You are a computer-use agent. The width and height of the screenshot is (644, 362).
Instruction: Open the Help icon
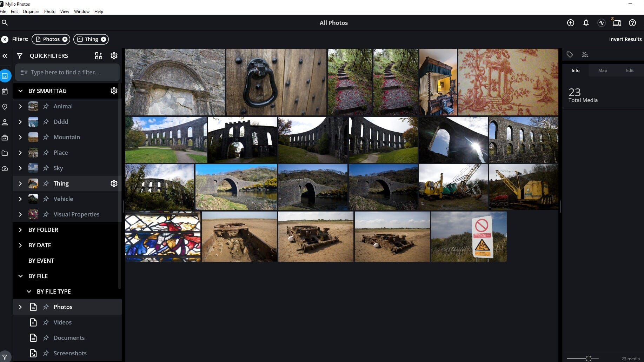tap(632, 22)
